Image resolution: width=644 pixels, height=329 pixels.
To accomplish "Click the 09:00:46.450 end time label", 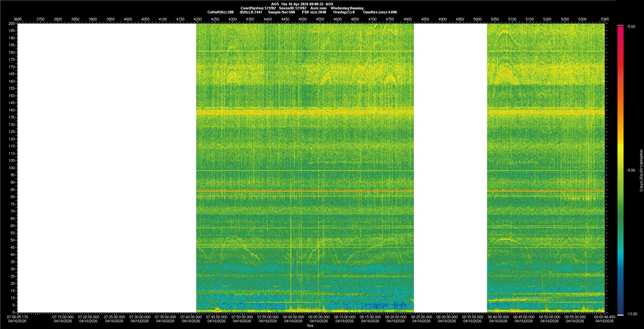I will [604, 317].
